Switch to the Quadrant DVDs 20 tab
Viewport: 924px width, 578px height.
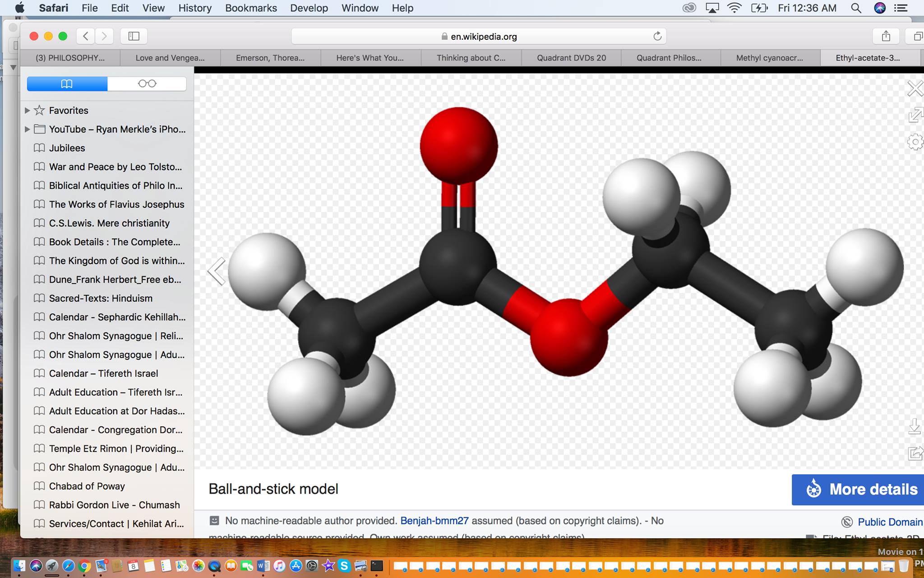point(571,58)
